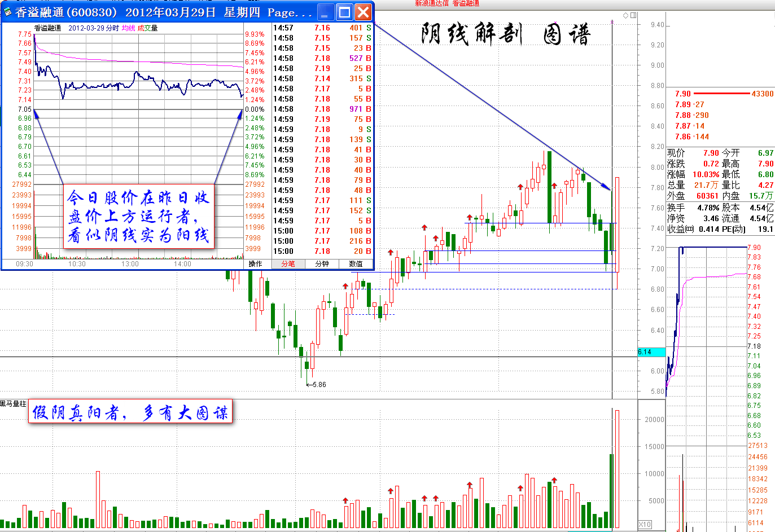This screenshot has height=532, width=775.
Task: Click the 总量 value 21.7万
Action: tap(706, 185)
